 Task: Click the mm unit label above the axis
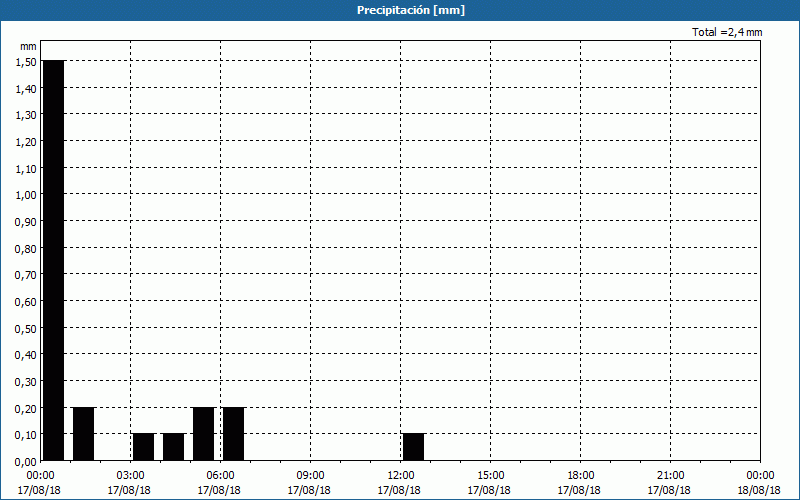[28, 46]
